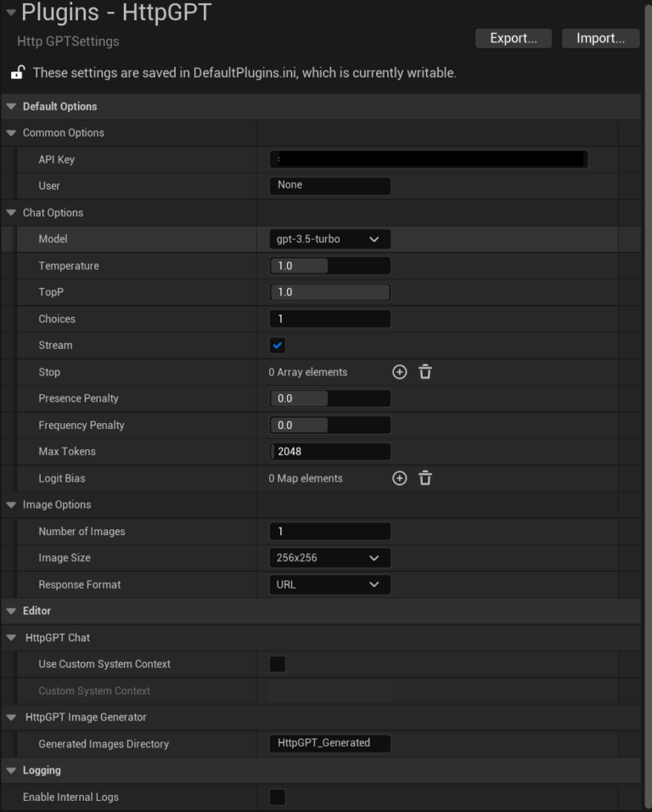Open the Model dropdown
Image resolution: width=652 pixels, height=812 pixels.
(x=329, y=239)
